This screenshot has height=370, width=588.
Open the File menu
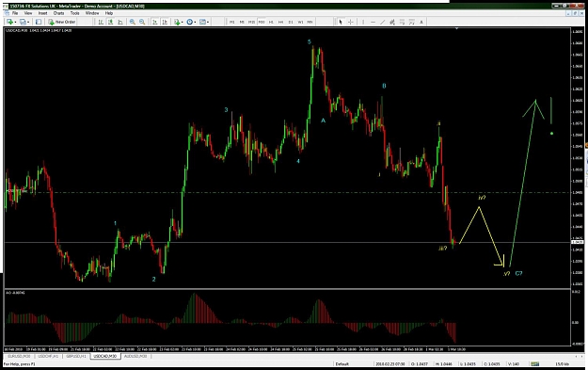pyautogui.click(x=15, y=13)
